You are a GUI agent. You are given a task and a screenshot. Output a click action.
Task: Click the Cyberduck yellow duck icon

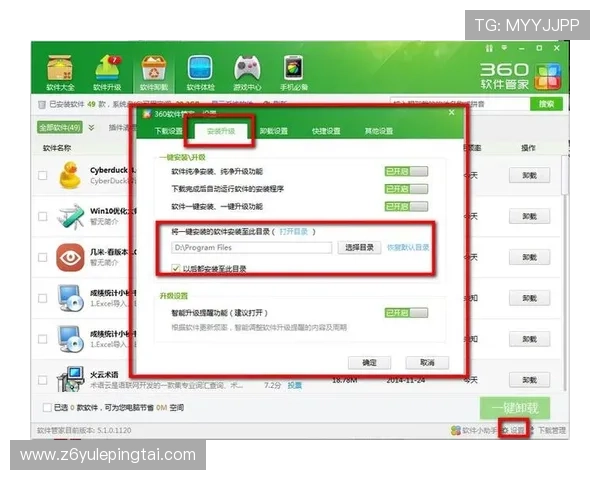tap(69, 176)
